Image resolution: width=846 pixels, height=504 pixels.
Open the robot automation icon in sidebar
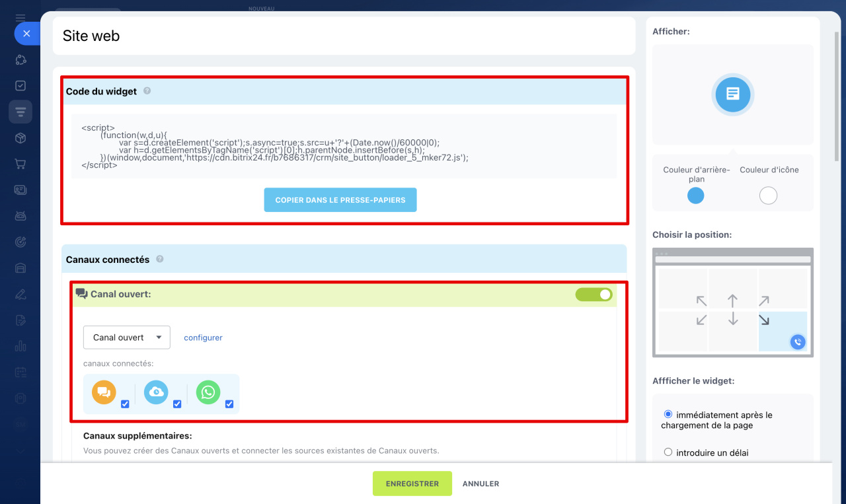click(x=20, y=216)
